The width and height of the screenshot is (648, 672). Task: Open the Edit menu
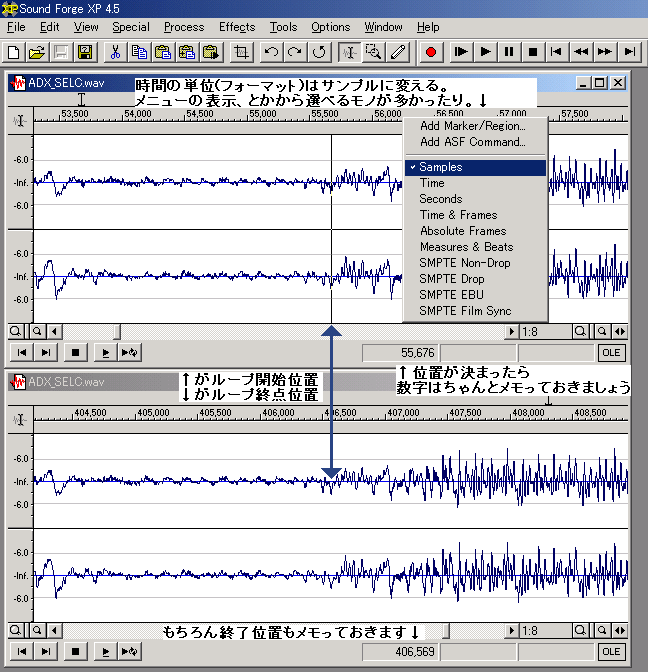pyautogui.click(x=50, y=27)
